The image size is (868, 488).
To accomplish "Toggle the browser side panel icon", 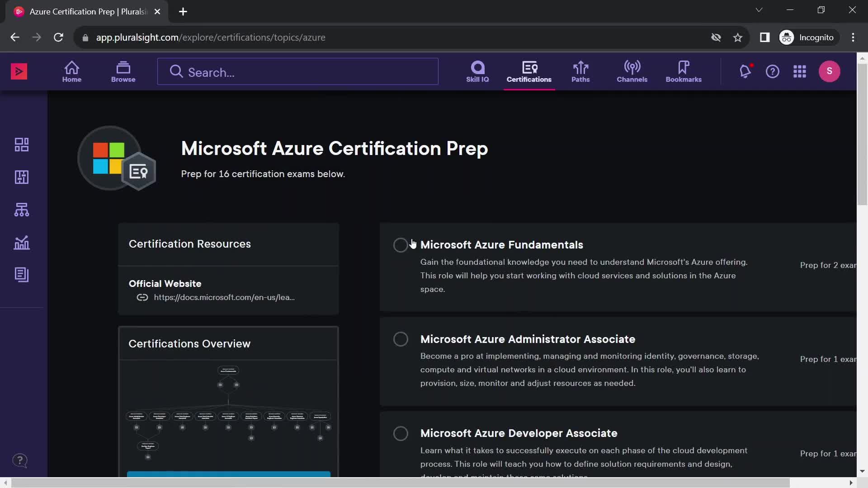I will [765, 38].
